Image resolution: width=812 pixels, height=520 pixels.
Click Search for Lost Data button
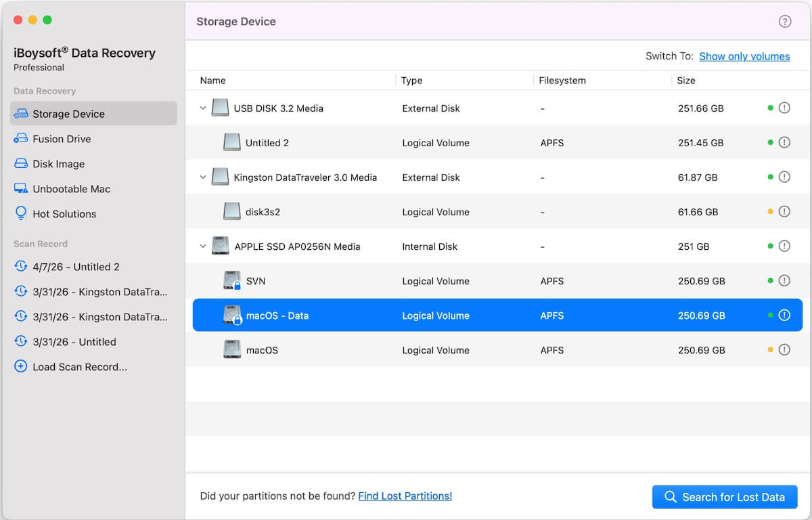725,497
